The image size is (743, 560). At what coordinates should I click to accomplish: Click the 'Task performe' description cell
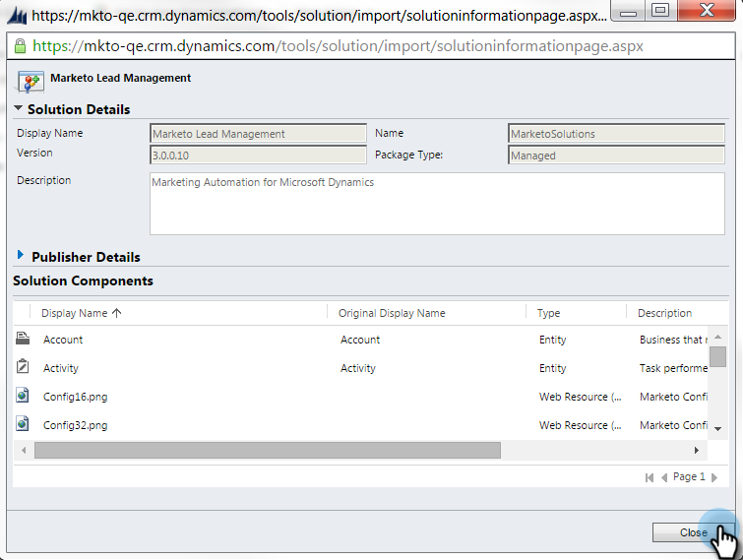673,368
